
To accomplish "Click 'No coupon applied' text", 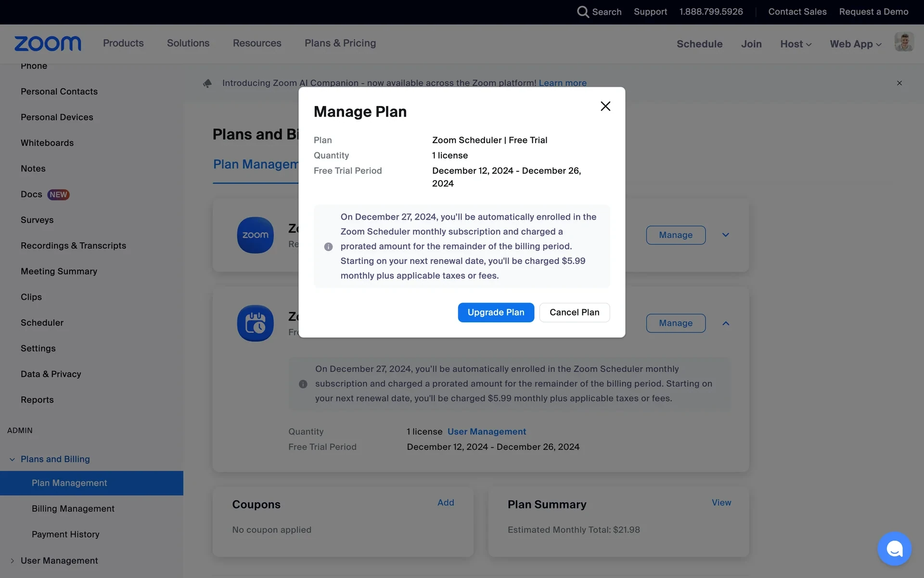I will coord(271,530).
